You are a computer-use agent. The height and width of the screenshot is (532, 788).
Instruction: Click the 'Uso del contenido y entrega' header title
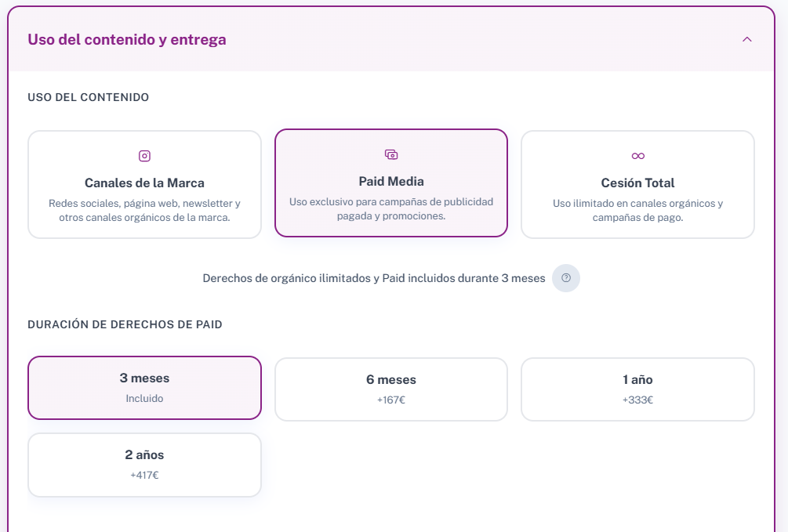[126, 39]
